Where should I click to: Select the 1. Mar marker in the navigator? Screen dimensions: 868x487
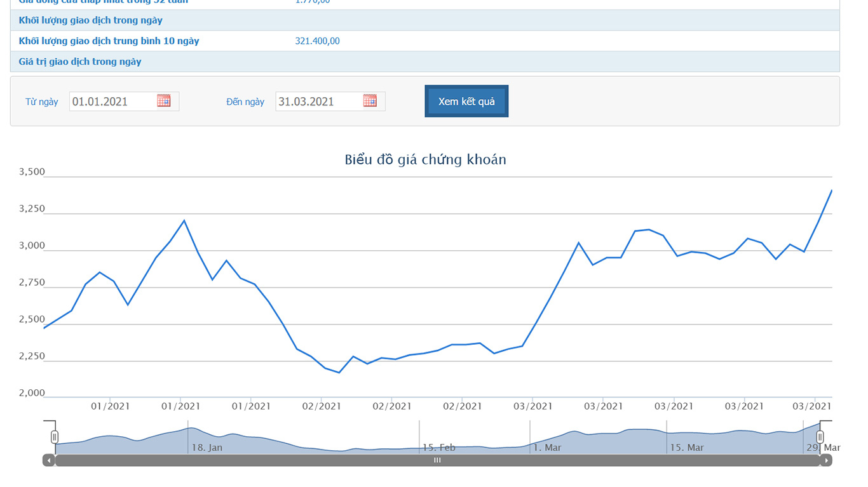547,448
